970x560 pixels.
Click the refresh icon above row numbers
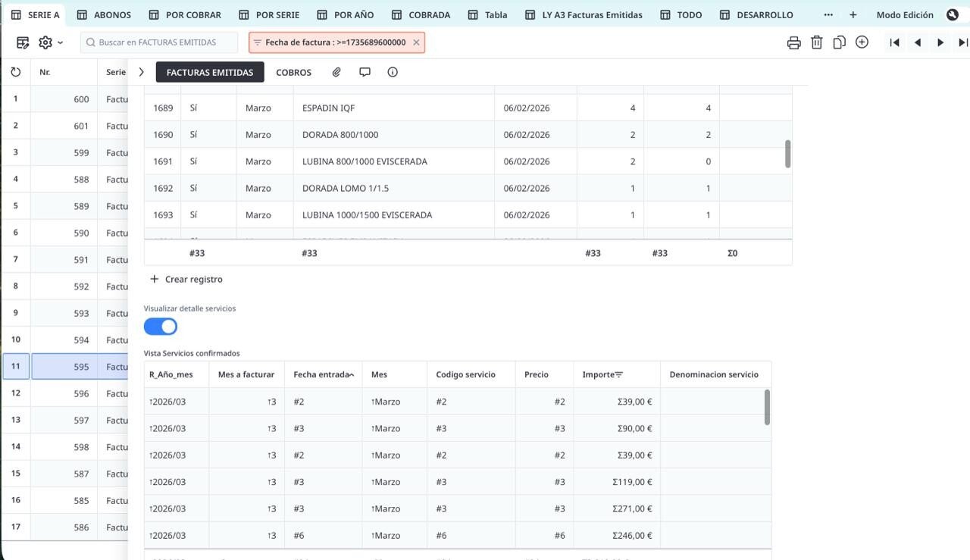[x=15, y=72]
